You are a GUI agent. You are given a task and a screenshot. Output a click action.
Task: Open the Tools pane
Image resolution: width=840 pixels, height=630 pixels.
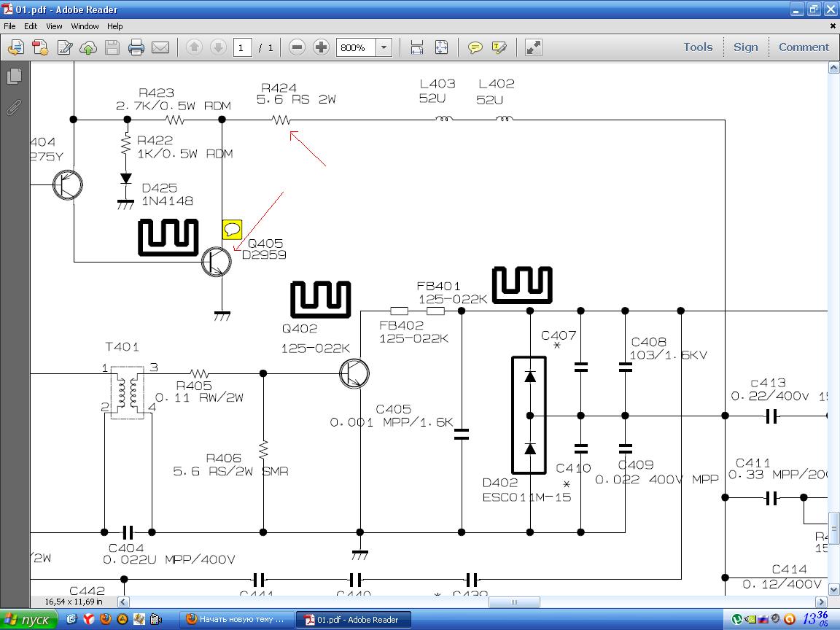point(697,47)
